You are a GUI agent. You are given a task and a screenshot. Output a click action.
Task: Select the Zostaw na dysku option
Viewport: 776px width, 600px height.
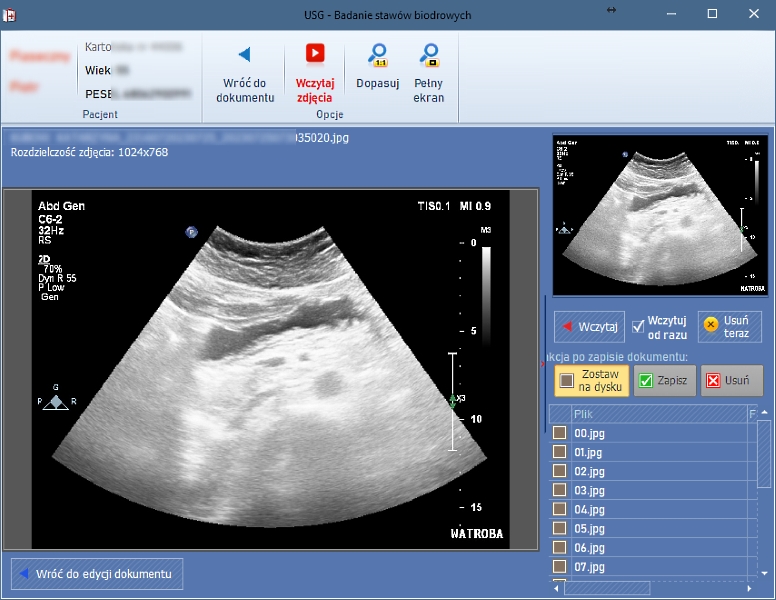coord(591,381)
